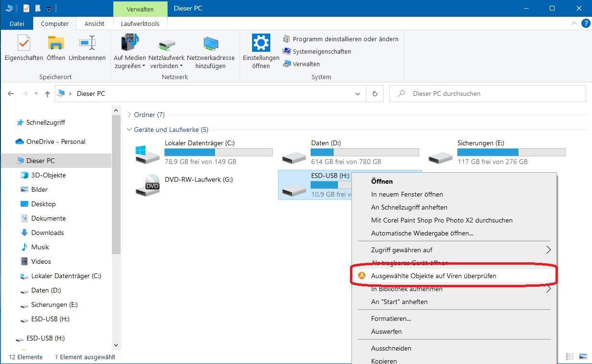
Task: Choose An Schnellzugriff anheften
Action: 409,207
